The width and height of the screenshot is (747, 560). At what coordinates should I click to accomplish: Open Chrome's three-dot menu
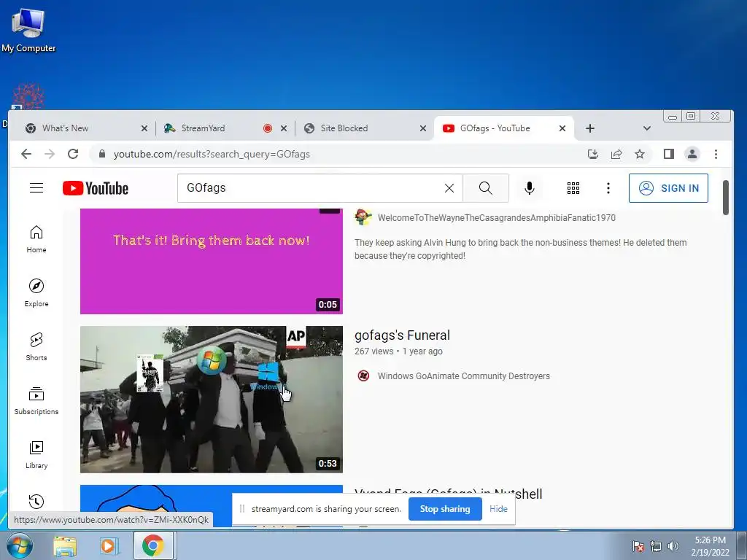tap(716, 154)
